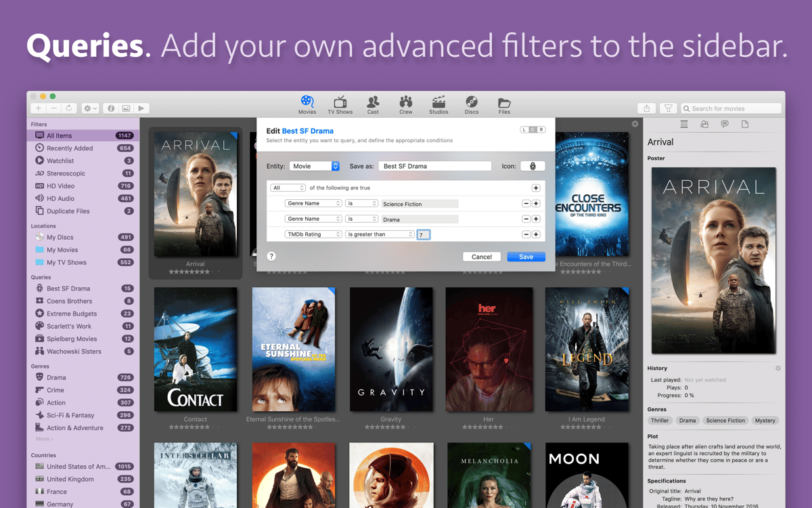Click the share button in the toolbar

(646, 108)
